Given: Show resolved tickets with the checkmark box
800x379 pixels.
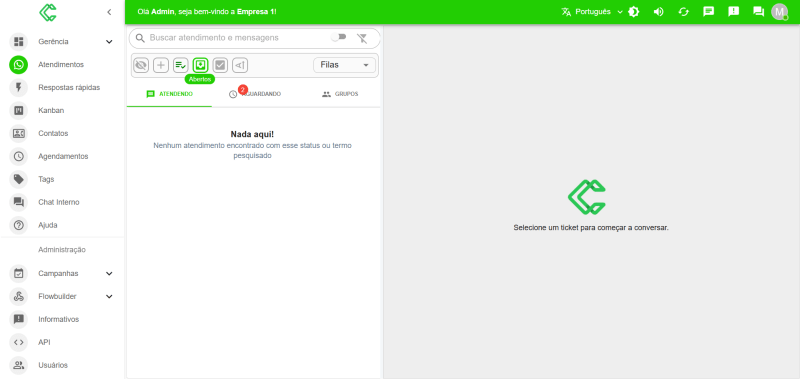Looking at the screenshot, I should [x=220, y=65].
